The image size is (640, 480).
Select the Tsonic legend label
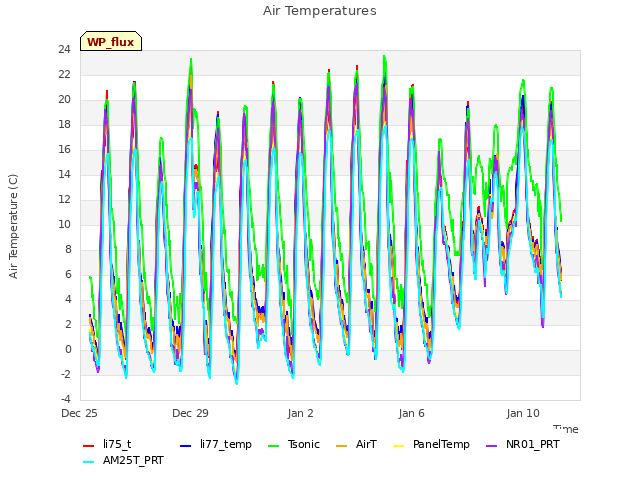pyautogui.click(x=304, y=444)
